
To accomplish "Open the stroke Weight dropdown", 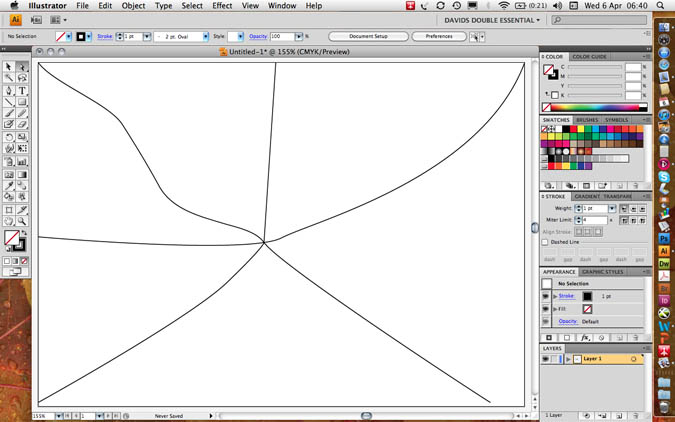I will point(611,208).
